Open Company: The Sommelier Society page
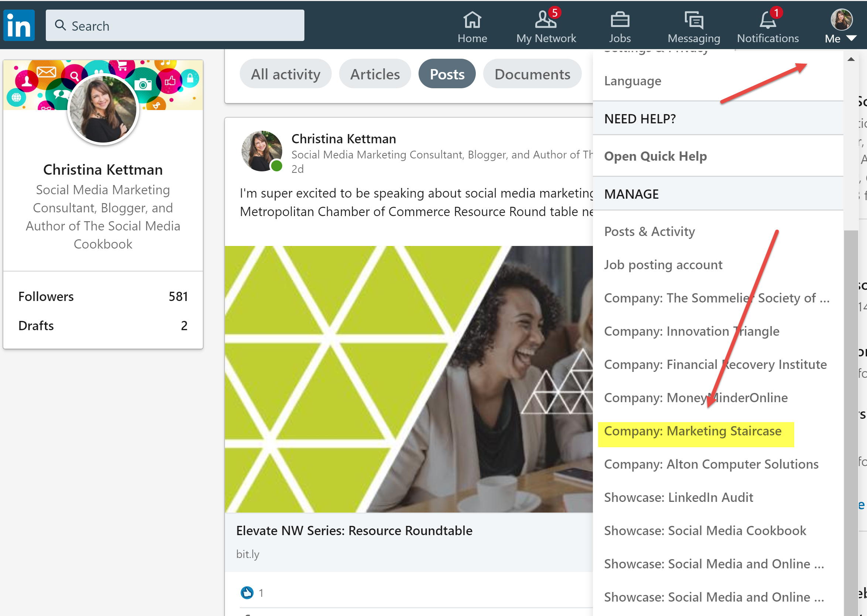Screen dimensions: 867x616 (x=718, y=298)
